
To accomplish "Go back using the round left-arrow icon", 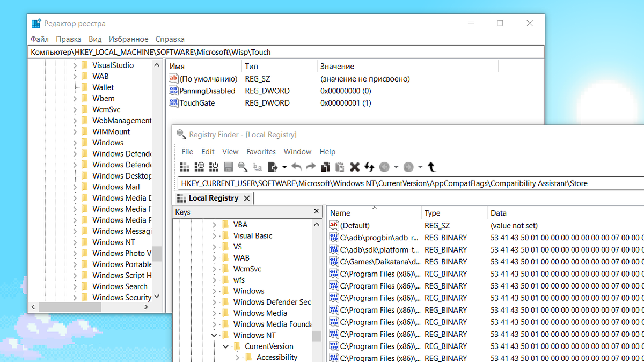I will 384,167.
